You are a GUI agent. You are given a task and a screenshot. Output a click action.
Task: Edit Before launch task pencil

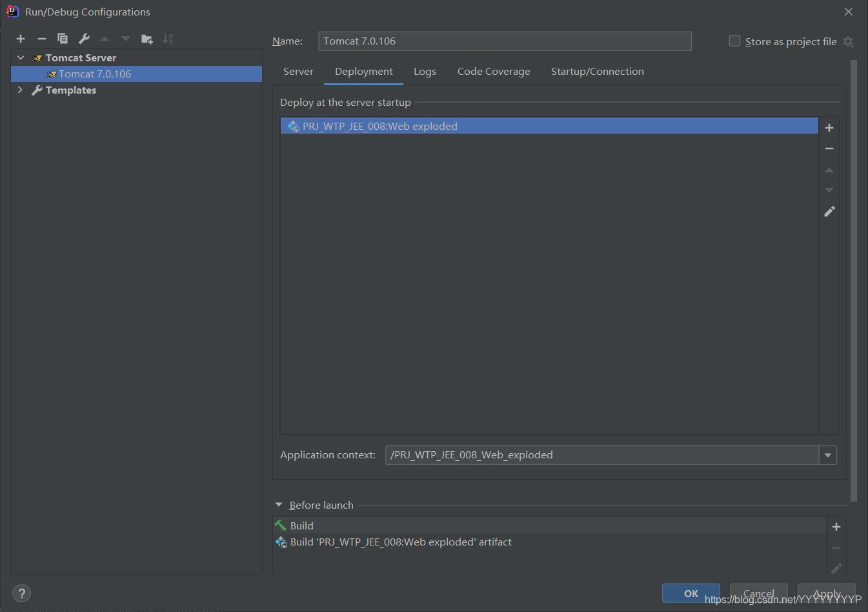836,568
